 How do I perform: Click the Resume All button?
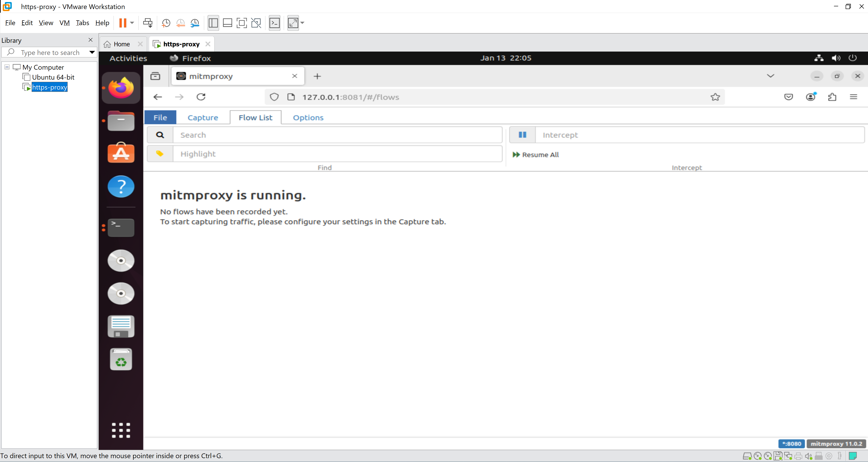point(535,155)
